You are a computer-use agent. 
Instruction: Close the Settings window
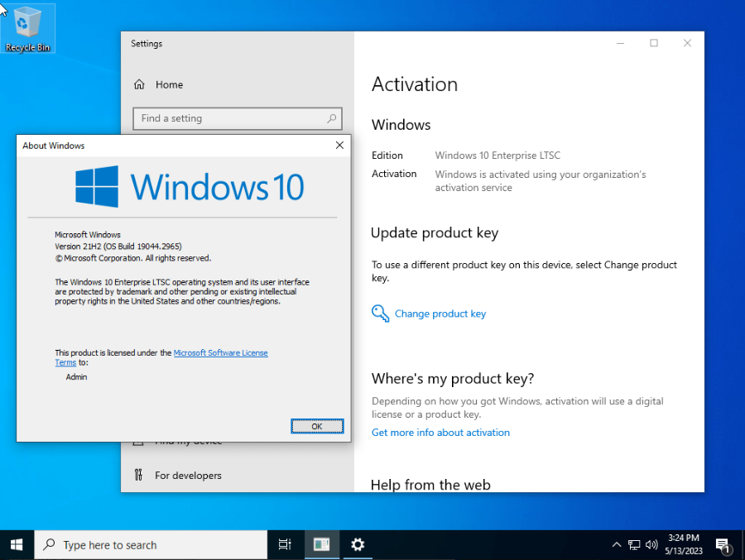687,43
